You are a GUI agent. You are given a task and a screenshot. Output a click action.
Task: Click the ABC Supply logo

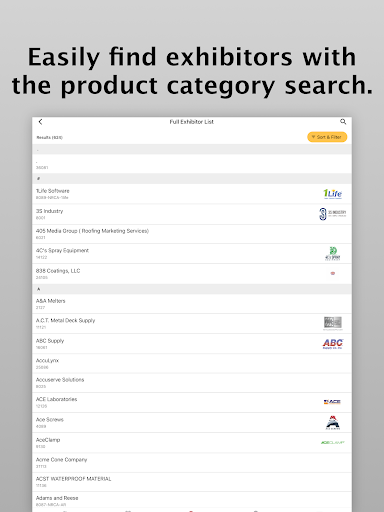tap(333, 344)
